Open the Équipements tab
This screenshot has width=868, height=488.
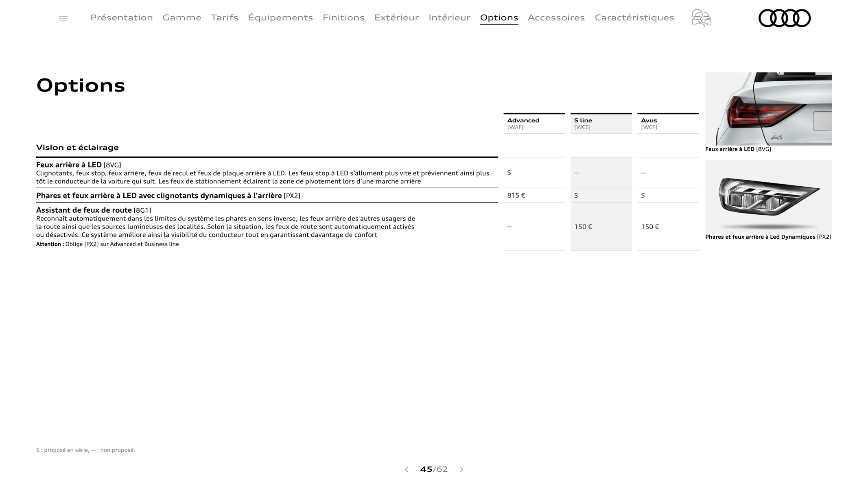pyautogui.click(x=280, y=17)
